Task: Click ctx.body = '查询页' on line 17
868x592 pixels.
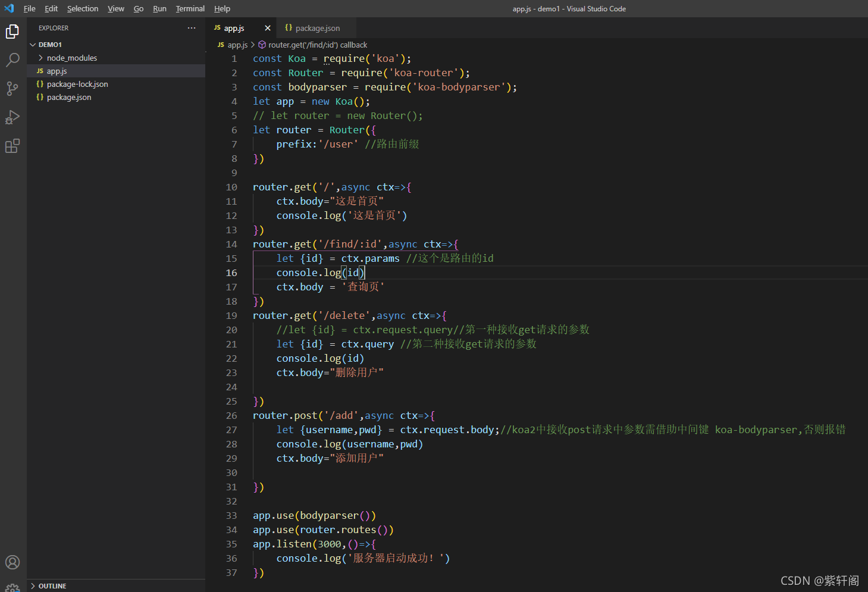Action: (330, 287)
